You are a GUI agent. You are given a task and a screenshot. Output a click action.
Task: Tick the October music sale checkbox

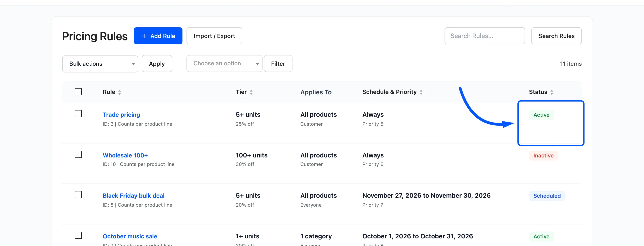(78, 235)
